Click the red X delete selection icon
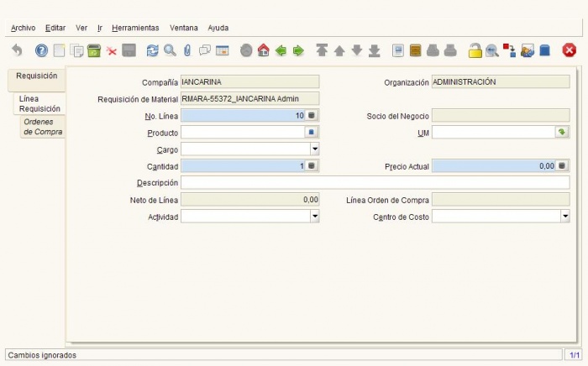This screenshot has width=588, height=366. coord(112,50)
